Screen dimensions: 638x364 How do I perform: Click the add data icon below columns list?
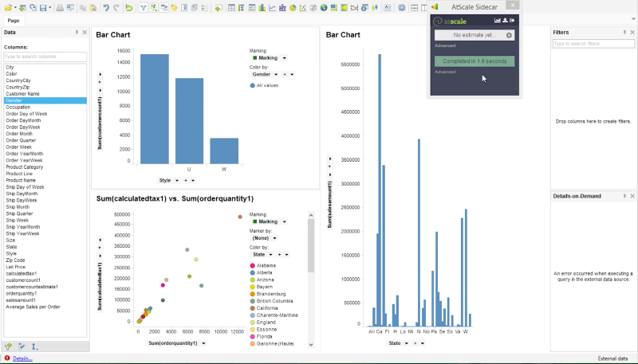[x=8, y=346]
